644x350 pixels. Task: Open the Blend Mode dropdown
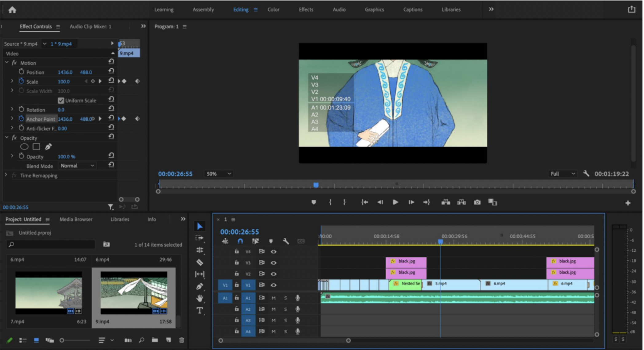pyautogui.click(x=78, y=165)
